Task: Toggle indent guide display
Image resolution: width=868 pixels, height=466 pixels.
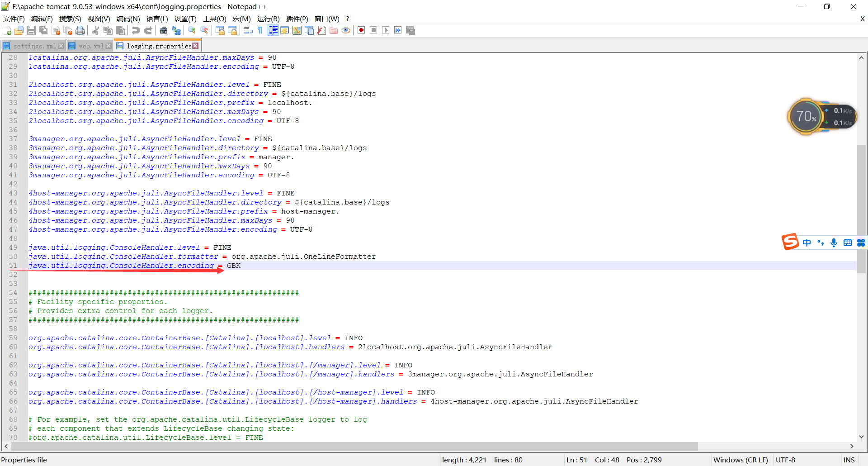Action: tap(273, 30)
